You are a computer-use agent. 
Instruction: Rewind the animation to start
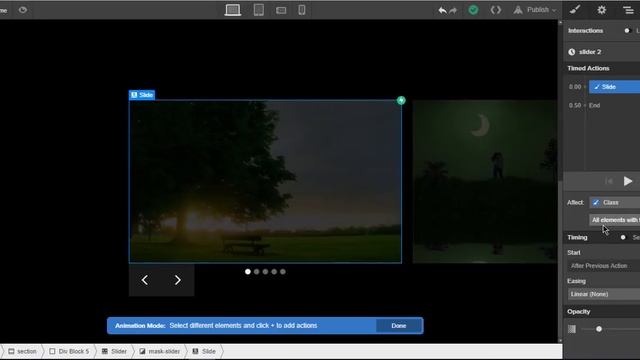pyautogui.click(x=609, y=181)
